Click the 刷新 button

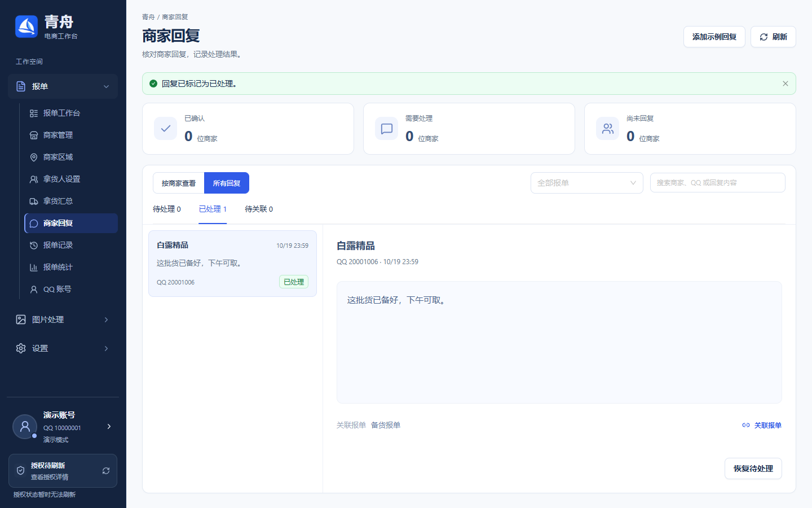click(x=773, y=37)
